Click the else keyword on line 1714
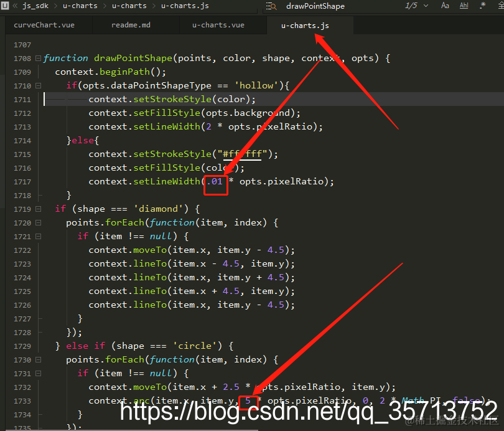 click(83, 141)
